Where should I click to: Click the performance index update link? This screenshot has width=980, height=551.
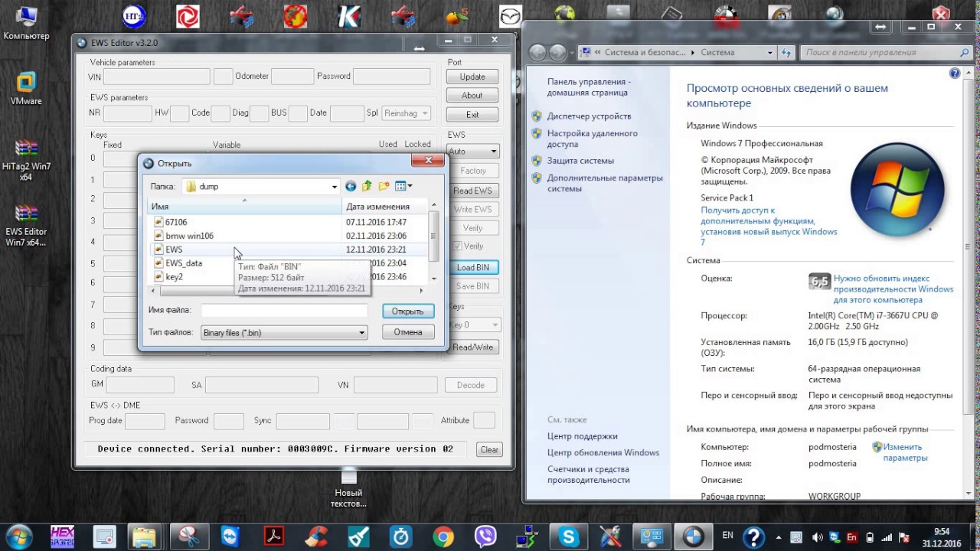pyautogui.click(x=893, y=289)
